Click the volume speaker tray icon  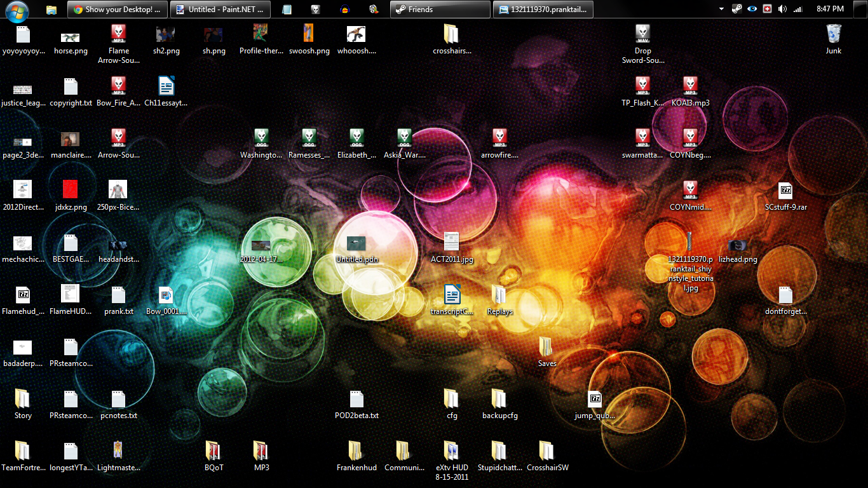coord(782,9)
